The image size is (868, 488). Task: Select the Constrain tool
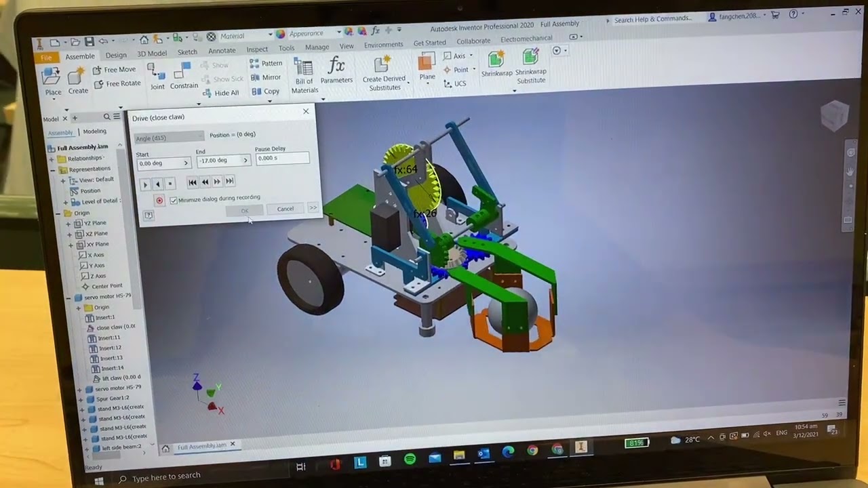click(183, 77)
